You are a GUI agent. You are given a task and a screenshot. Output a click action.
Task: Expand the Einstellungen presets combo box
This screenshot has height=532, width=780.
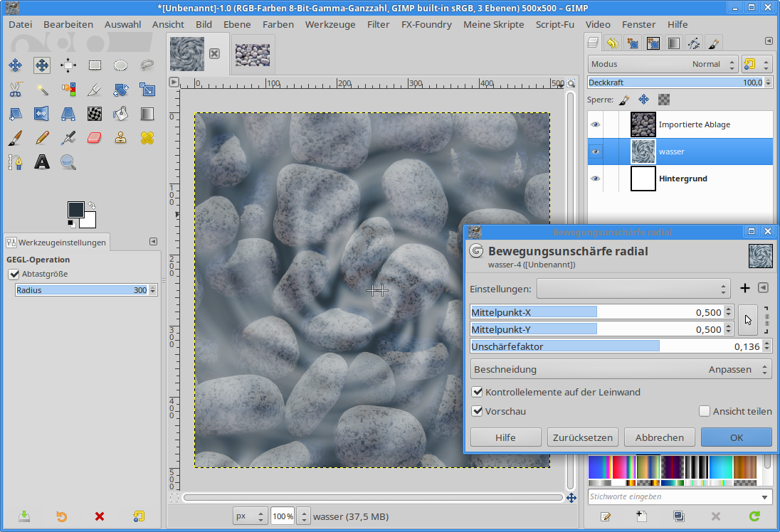tap(633, 289)
